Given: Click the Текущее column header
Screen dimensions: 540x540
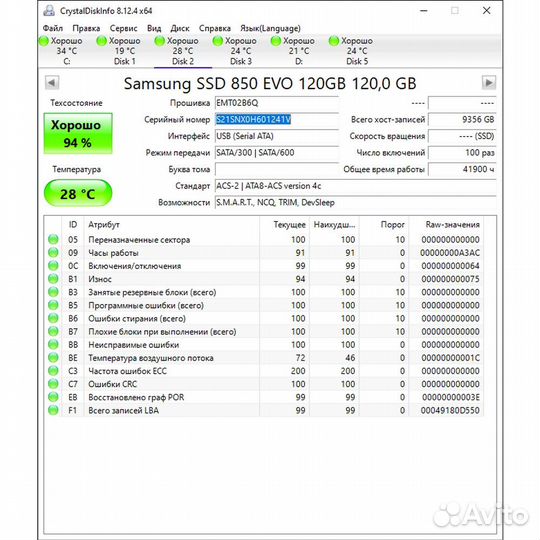Looking at the screenshot, I should 284,225.
